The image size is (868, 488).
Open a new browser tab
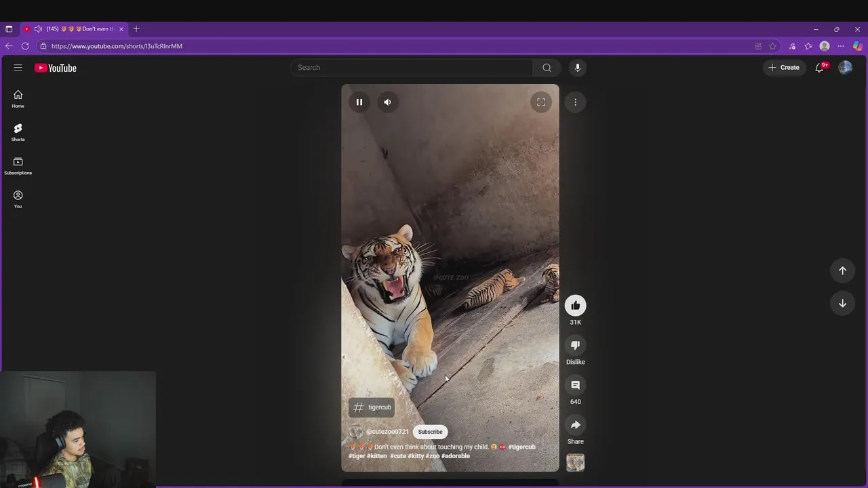pos(136,29)
